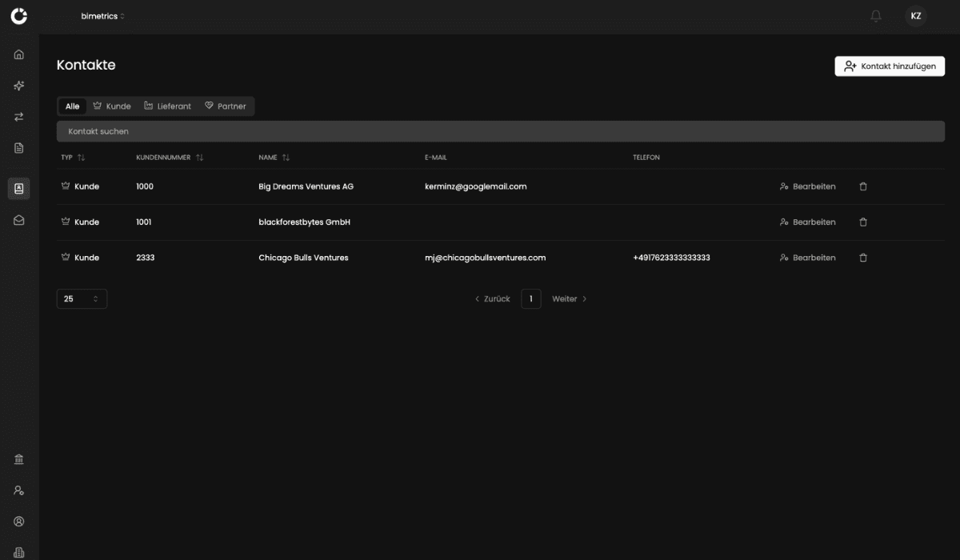The height and width of the screenshot is (560, 960).
Task: Delete the Chicago Bulls Ventures contact
Action: pos(863,258)
